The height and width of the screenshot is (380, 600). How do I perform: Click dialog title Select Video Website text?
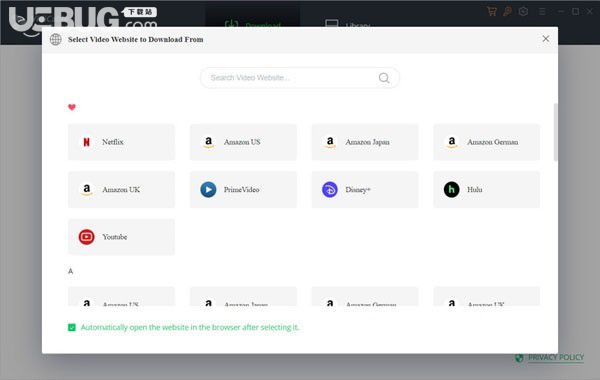coord(135,39)
